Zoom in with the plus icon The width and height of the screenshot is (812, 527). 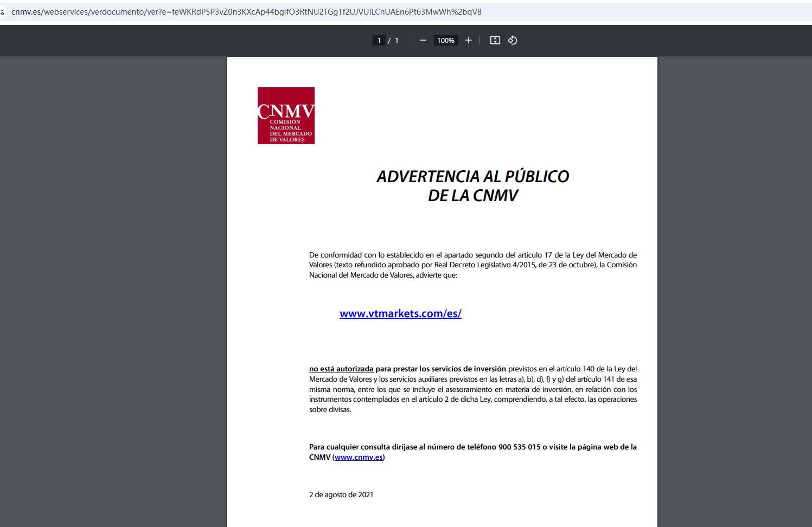click(x=469, y=40)
